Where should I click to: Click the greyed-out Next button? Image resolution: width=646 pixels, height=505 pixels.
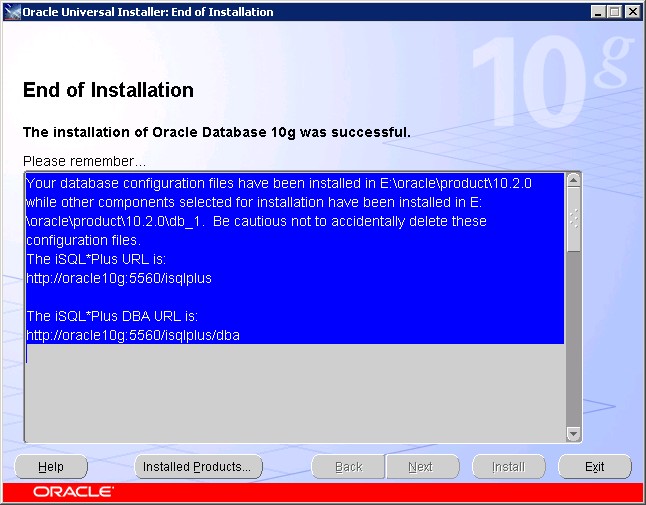(422, 467)
